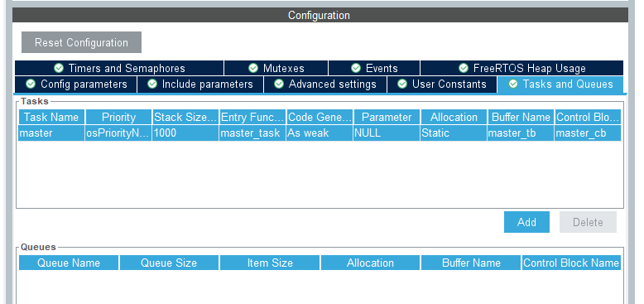Open the Timers and Semaphores tab
644x304 pixels.
(x=119, y=68)
